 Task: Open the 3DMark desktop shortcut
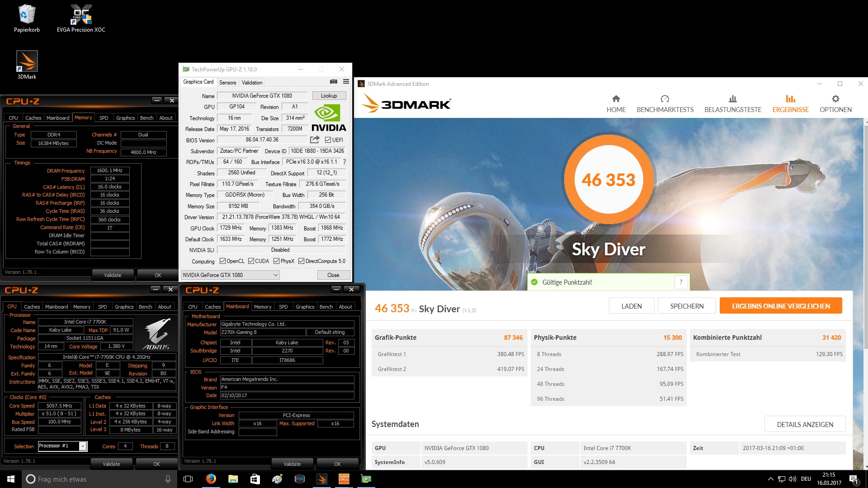point(27,65)
